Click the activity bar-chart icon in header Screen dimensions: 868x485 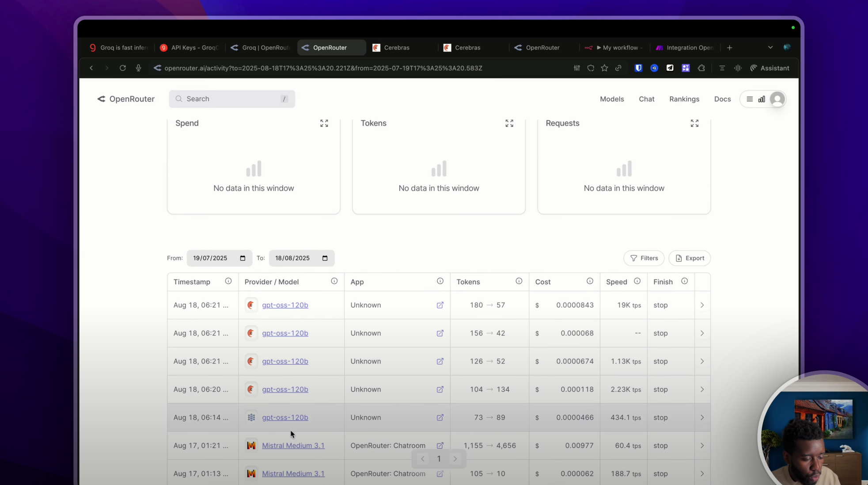click(762, 99)
